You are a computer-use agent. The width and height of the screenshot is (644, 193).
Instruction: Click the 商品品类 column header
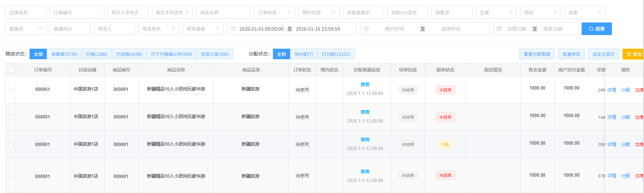coord(251,70)
